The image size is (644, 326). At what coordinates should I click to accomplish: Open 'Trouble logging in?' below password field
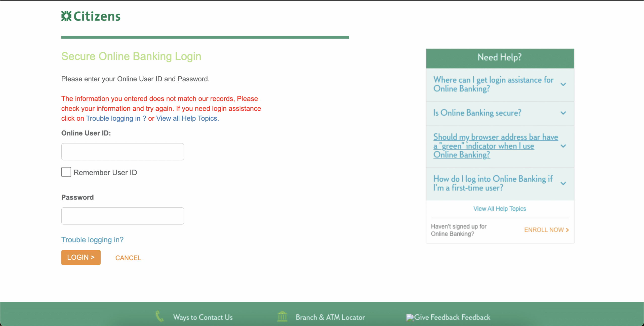(x=92, y=240)
